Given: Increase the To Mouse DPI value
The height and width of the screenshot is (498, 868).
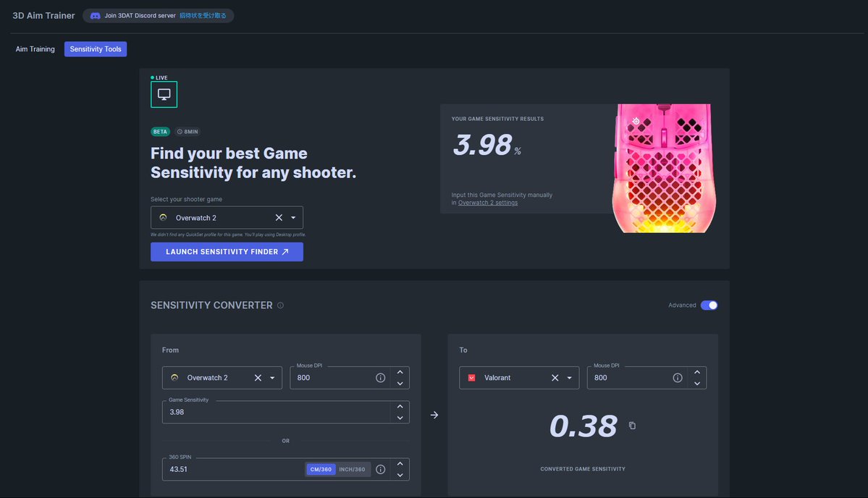Looking at the screenshot, I should click(x=697, y=372).
